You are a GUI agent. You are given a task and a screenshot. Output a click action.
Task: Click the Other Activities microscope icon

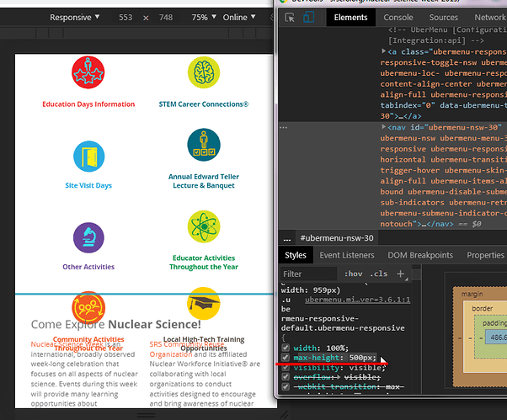88,238
